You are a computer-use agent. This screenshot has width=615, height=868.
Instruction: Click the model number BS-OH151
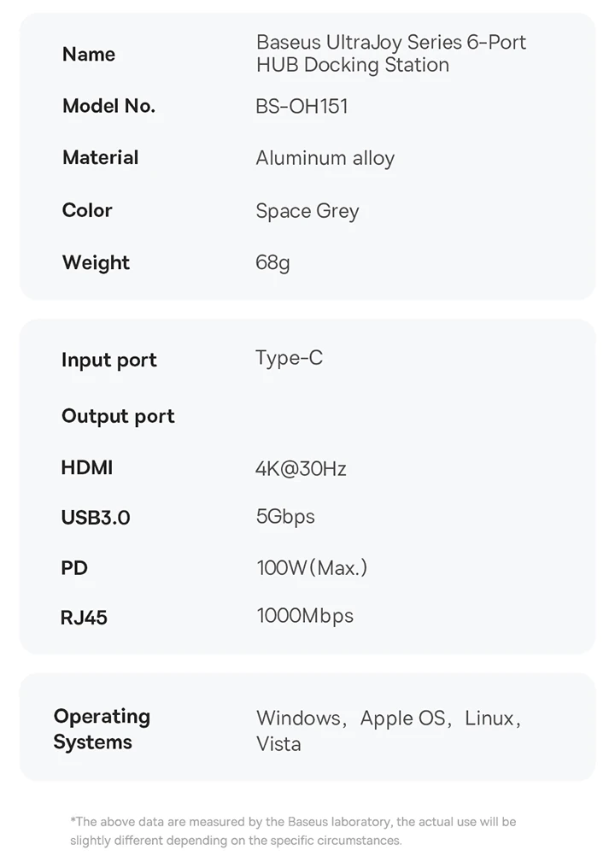pyautogui.click(x=302, y=107)
